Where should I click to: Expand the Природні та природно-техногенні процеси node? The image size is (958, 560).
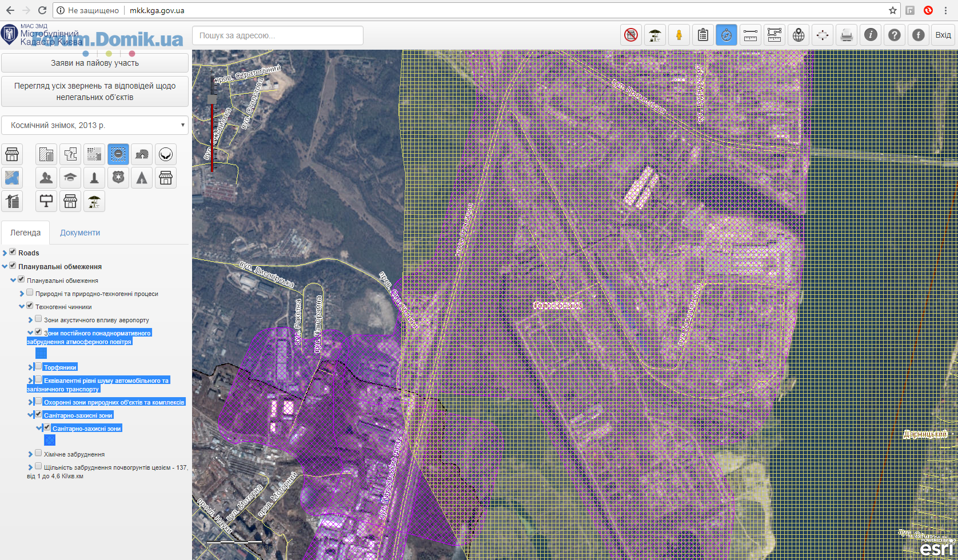[22, 294]
